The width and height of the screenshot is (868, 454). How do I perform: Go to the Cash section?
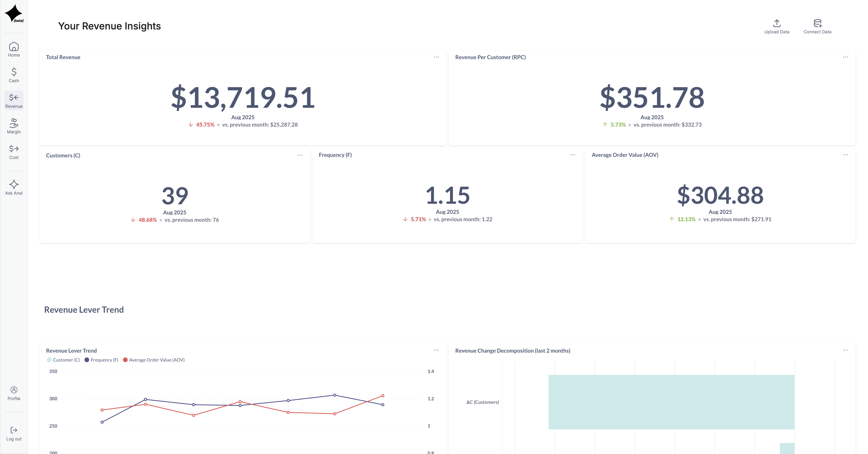[x=14, y=75]
